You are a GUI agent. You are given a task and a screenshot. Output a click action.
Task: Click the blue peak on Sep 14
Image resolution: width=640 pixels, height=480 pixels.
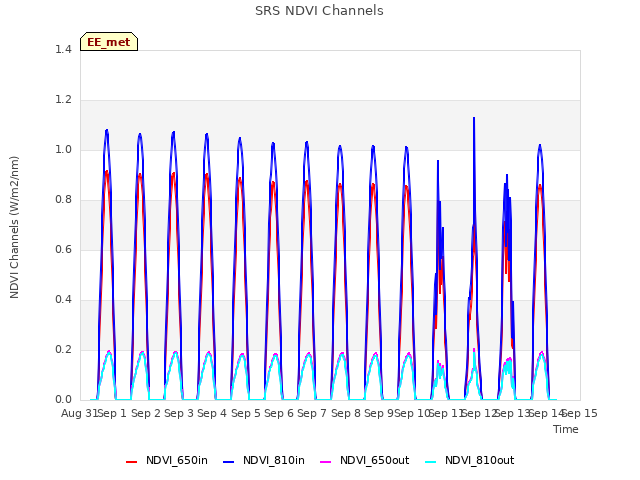point(540,145)
